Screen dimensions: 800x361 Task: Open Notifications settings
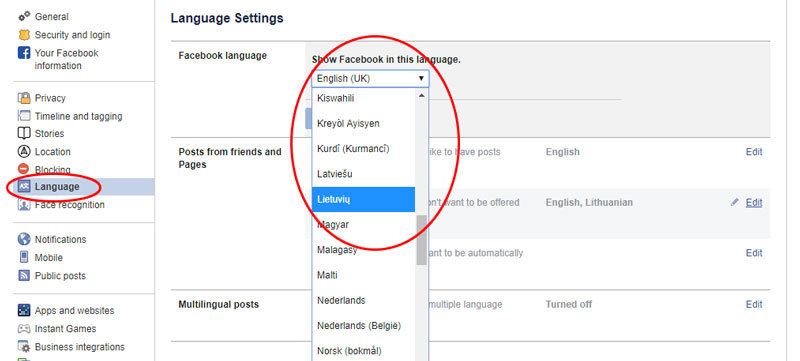[x=60, y=239]
